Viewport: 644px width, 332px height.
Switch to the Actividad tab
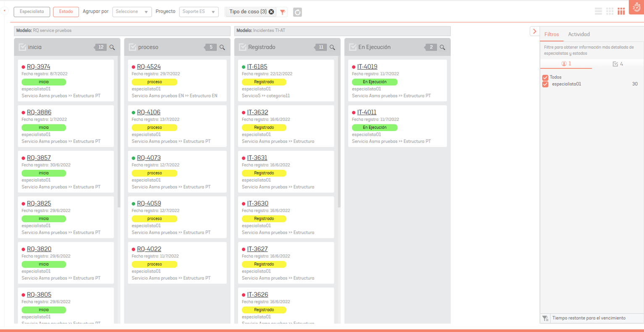click(x=578, y=34)
